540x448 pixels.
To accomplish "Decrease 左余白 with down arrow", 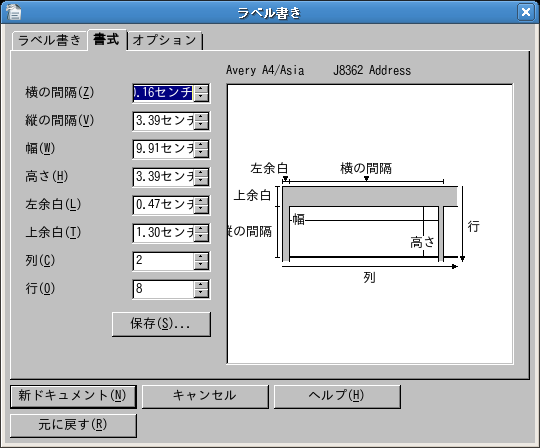I will coord(201,209).
